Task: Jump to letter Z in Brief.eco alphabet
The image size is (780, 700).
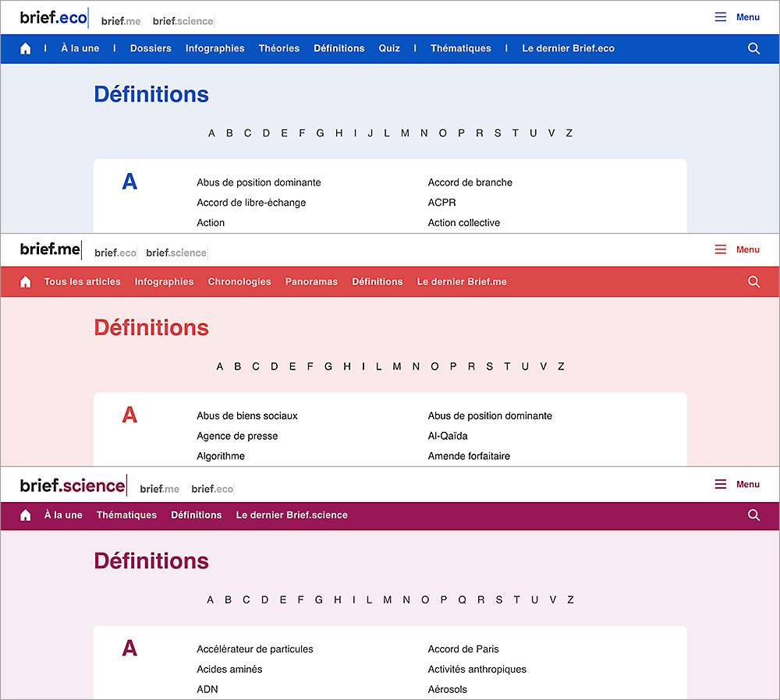Action: pyautogui.click(x=569, y=133)
